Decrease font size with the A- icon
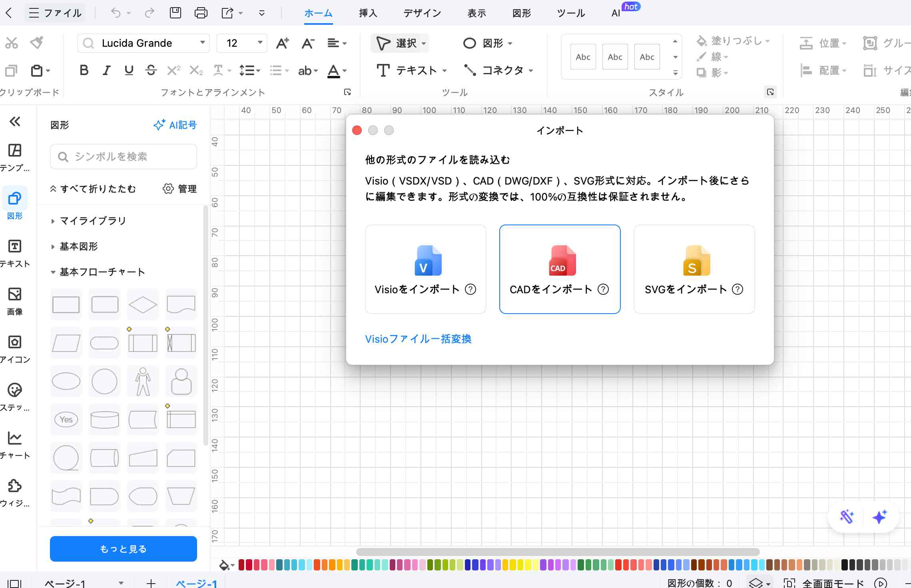Screen dimensions: 911x588 308,43
